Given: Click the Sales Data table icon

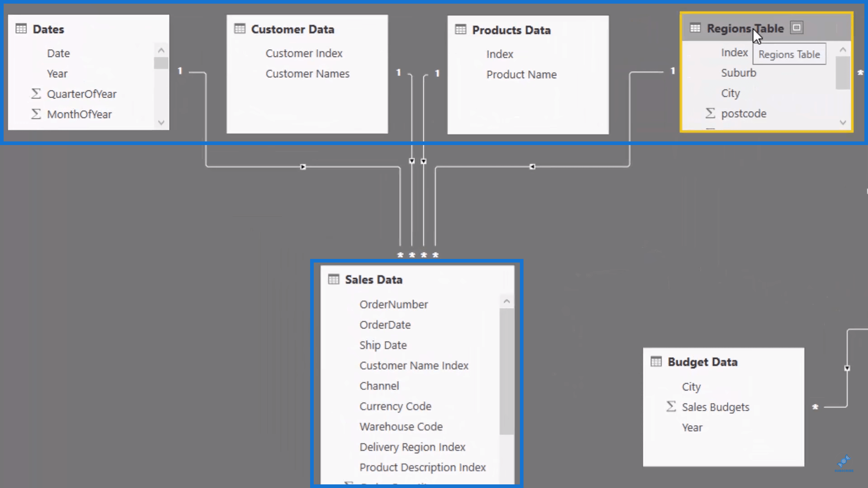Looking at the screenshot, I should 333,279.
